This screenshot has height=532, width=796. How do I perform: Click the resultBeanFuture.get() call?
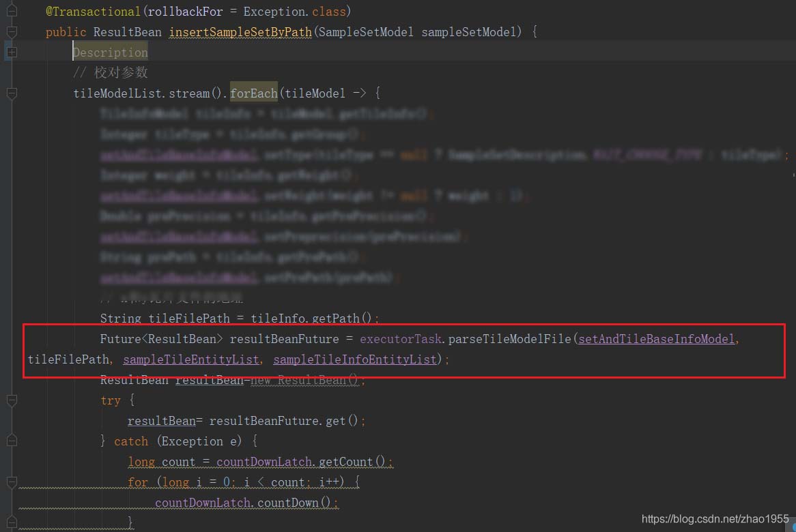click(x=284, y=421)
